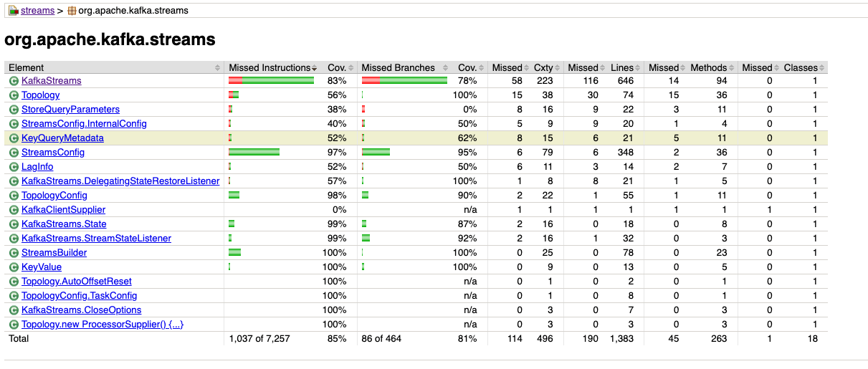Click the package icon in breadcrumb

click(72, 11)
